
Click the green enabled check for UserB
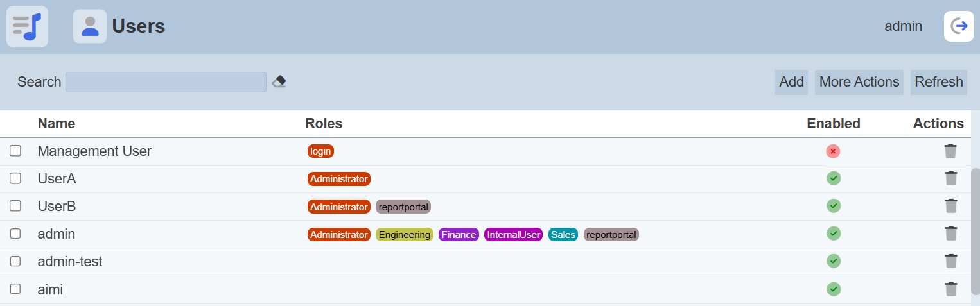[834, 206]
